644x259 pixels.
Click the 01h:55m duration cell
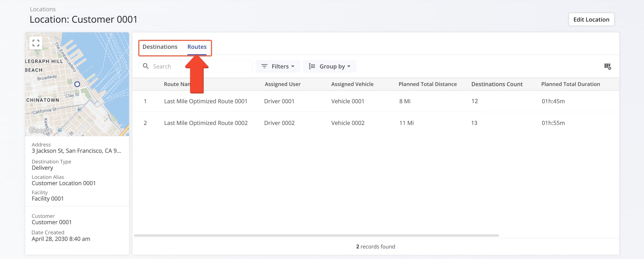553,123
